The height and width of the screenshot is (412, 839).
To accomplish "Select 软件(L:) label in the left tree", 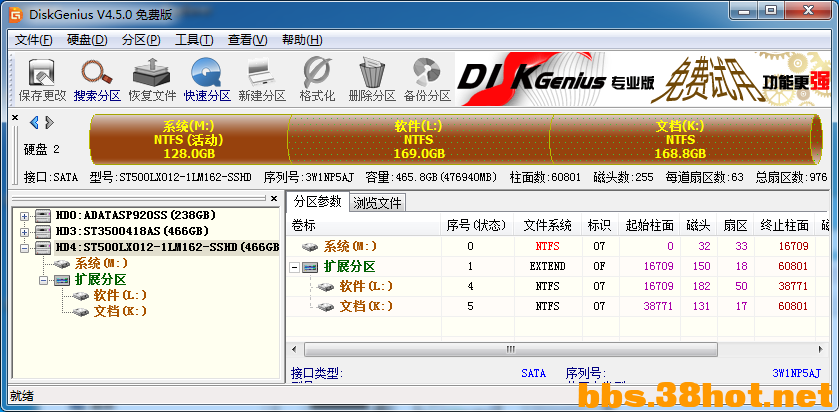I will point(120,295).
